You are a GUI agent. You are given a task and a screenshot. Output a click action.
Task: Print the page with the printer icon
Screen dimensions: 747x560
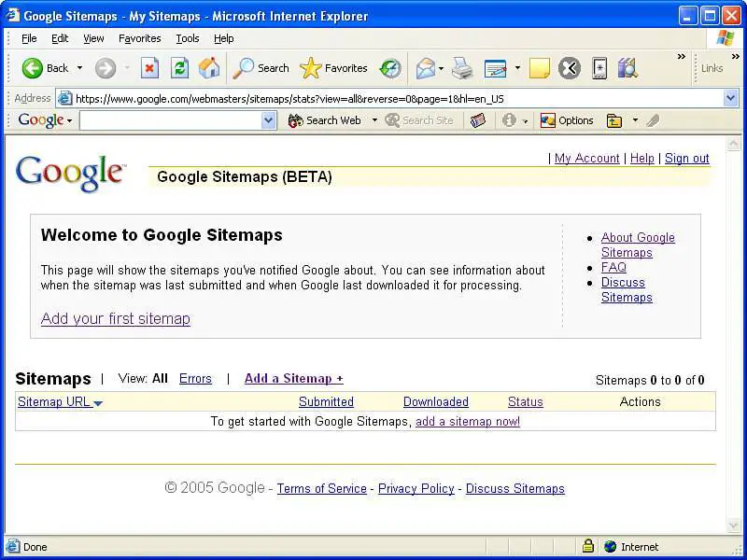tap(462, 68)
